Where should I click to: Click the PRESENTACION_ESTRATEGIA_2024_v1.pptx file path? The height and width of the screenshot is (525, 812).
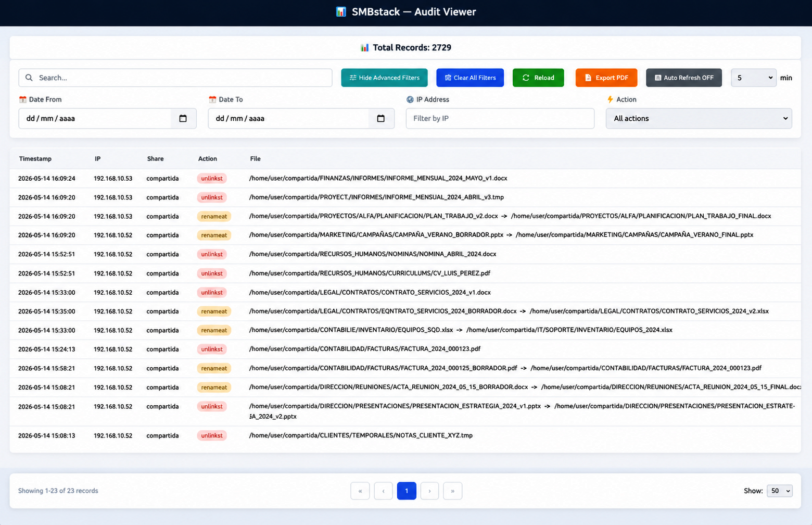pos(395,406)
